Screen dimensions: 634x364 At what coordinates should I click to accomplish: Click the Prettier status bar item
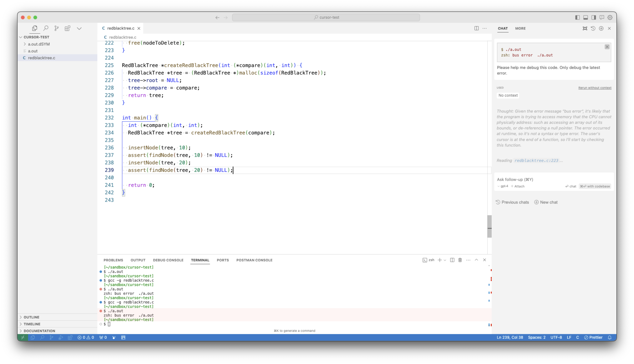593,337
